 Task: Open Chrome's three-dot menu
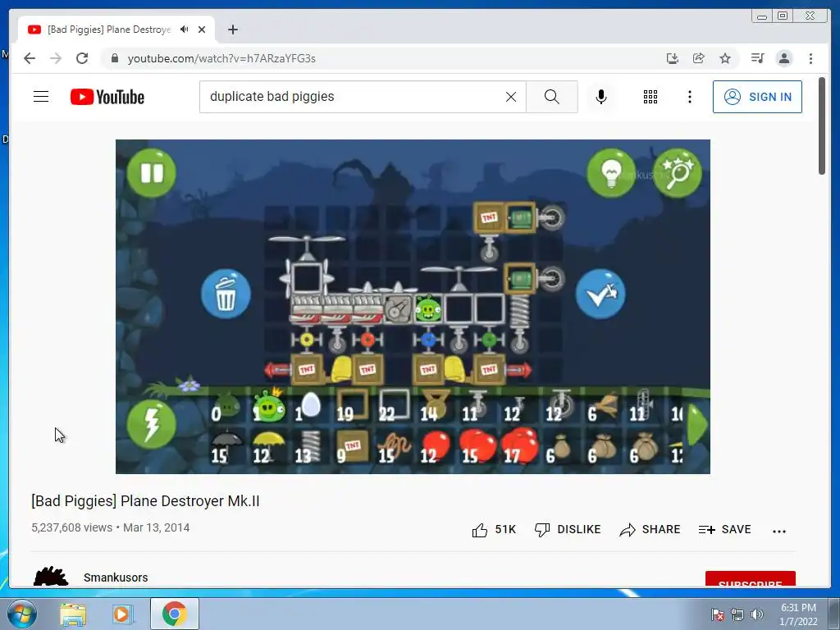[x=811, y=58]
